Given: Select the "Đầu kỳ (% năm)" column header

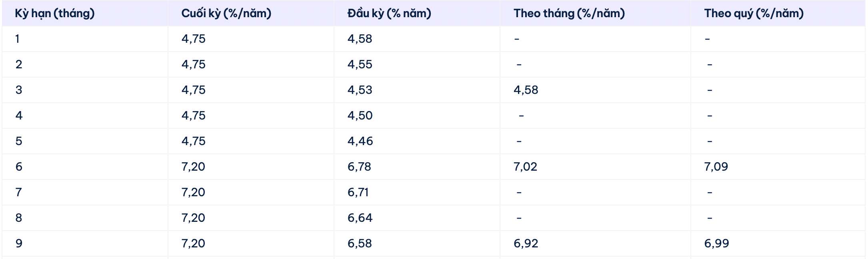Looking at the screenshot, I should coord(389,13).
